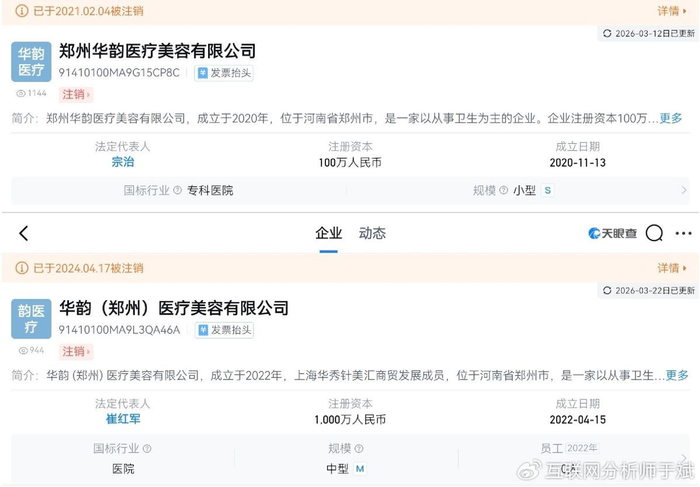Screen dimensions: 700x487
Task: Click 发票抬头 for 华韵（郑州）医疗美容
Action: [x=224, y=330]
